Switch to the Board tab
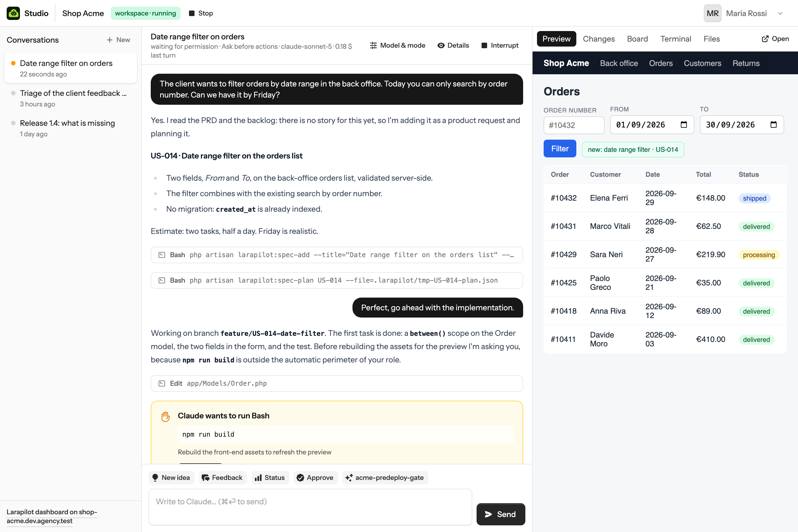The height and width of the screenshot is (532, 798). (637, 39)
